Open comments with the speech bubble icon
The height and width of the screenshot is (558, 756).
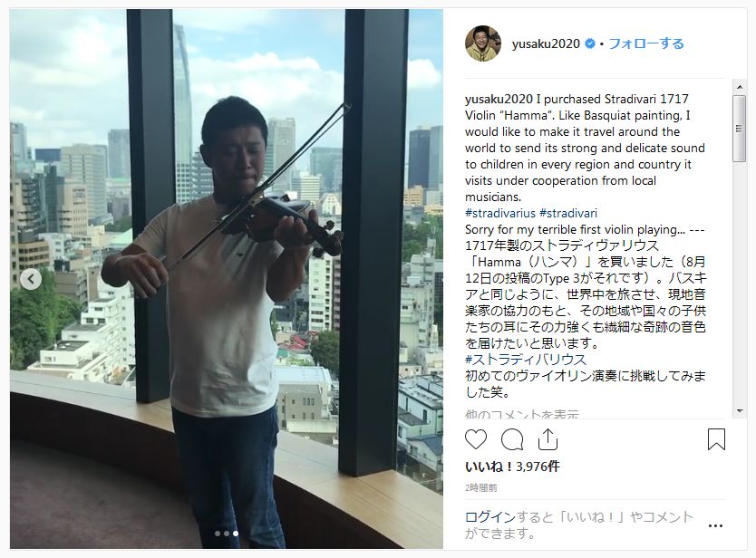coord(511,439)
